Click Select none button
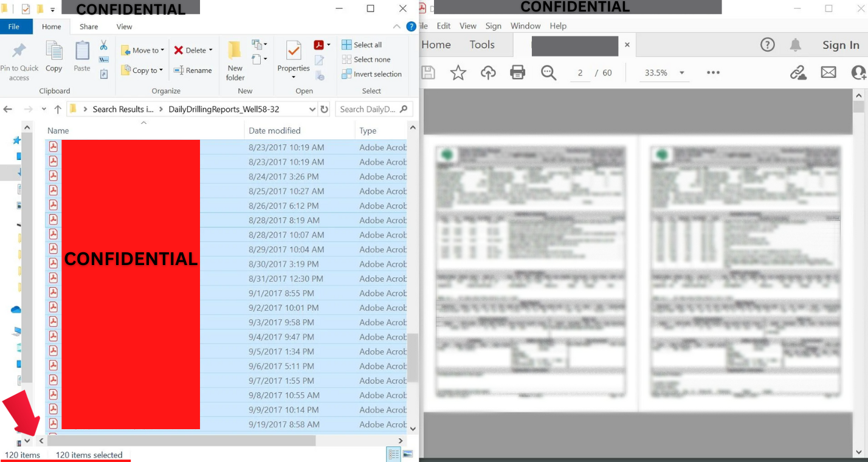Viewport: 868px width, 462px height. pyautogui.click(x=367, y=60)
